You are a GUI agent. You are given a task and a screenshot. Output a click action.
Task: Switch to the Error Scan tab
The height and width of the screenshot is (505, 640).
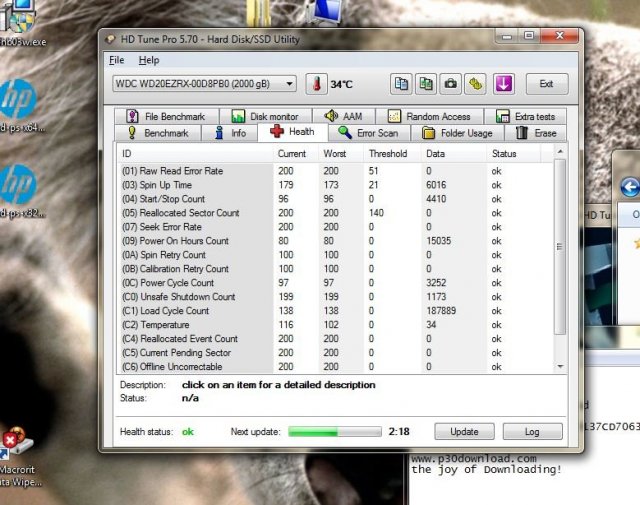(x=368, y=133)
